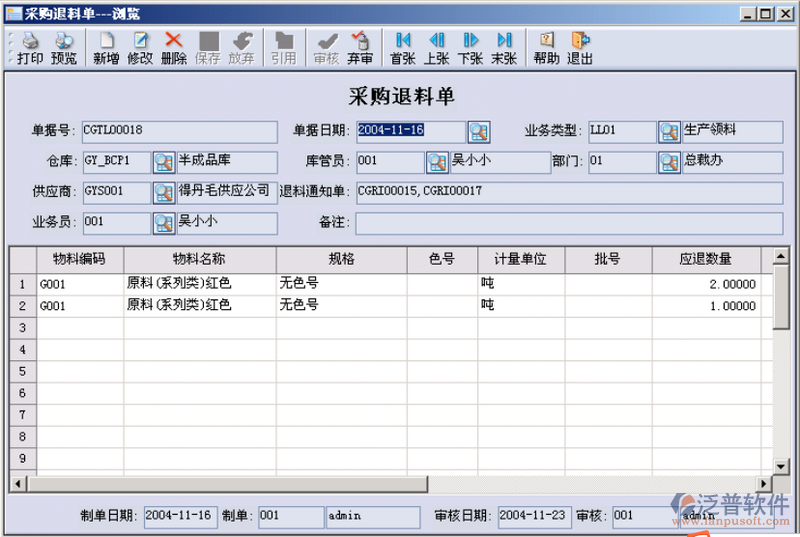This screenshot has height=537, width=800.
Task: Open 帮助 (Help) from the toolbar
Action: [546, 42]
